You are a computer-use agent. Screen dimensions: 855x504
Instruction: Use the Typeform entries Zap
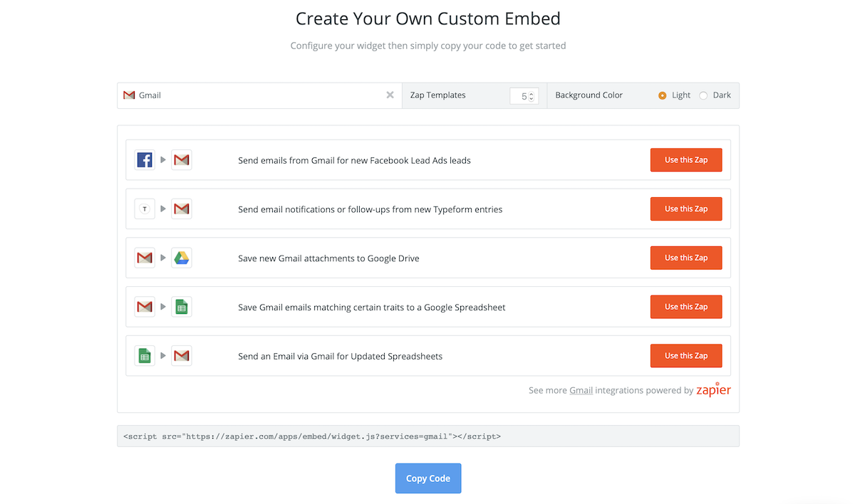(686, 209)
